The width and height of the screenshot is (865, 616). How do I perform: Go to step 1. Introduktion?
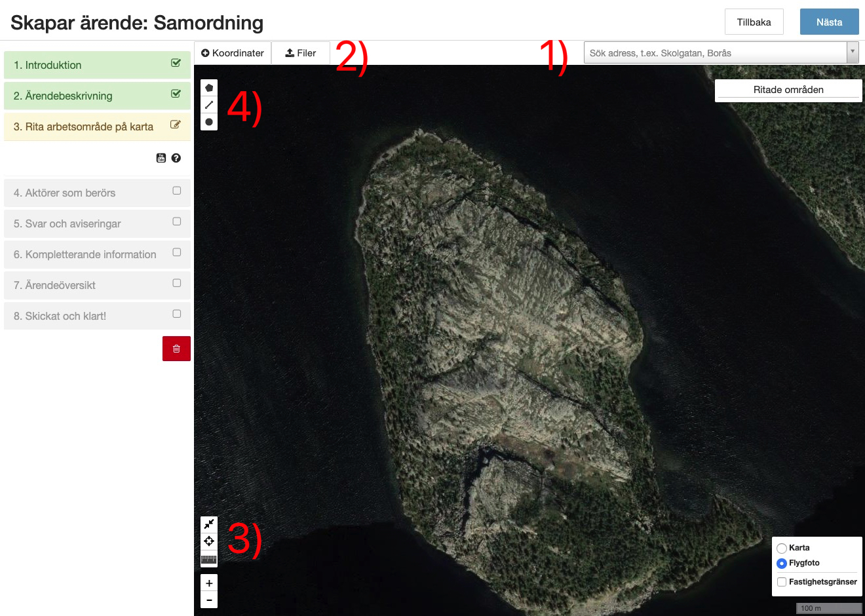point(97,65)
